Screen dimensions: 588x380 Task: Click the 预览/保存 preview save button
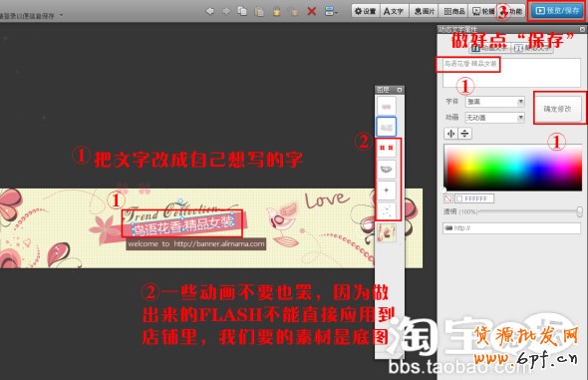557,11
